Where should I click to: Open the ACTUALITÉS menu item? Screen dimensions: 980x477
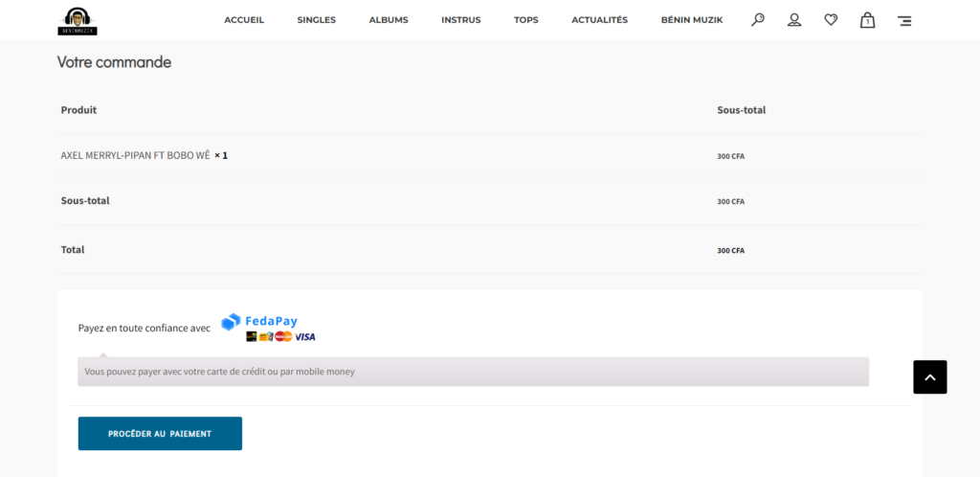599,20
